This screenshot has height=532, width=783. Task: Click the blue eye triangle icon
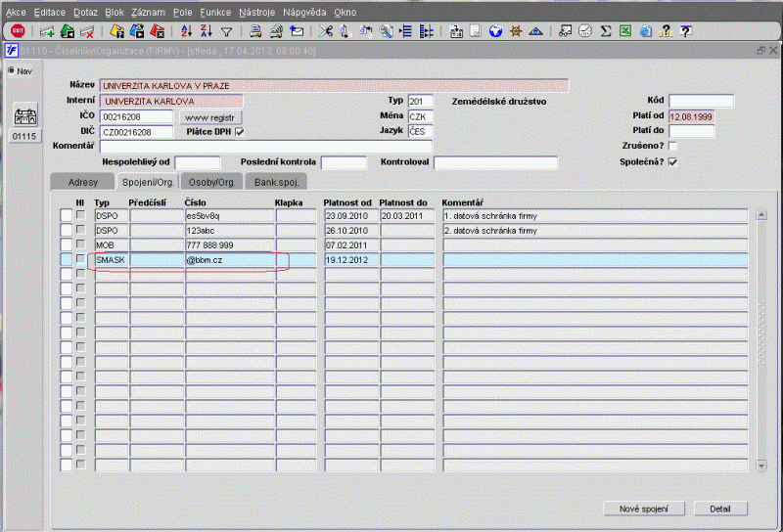click(535, 31)
